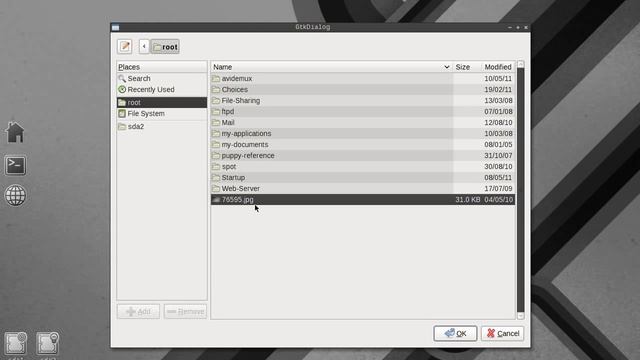
Task: Sort by the Size column header
Action: pyautogui.click(x=467, y=67)
